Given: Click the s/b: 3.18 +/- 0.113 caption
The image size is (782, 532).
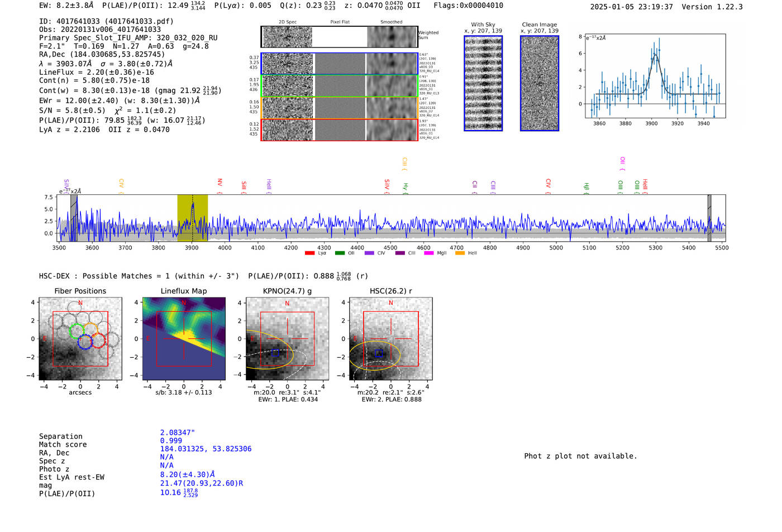Looking at the screenshot, I should [x=184, y=392].
